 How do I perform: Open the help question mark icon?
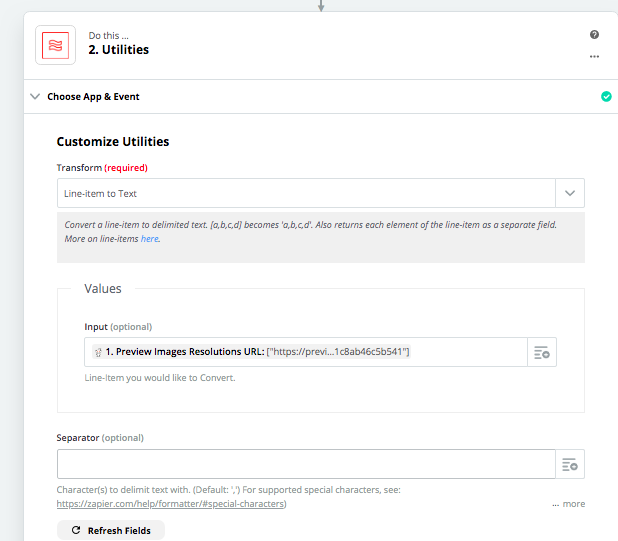pyautogui.click(x=594, y=35)
